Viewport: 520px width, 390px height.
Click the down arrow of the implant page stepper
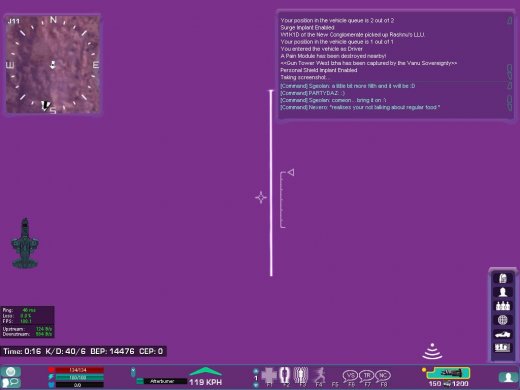[x=256, y=385]
